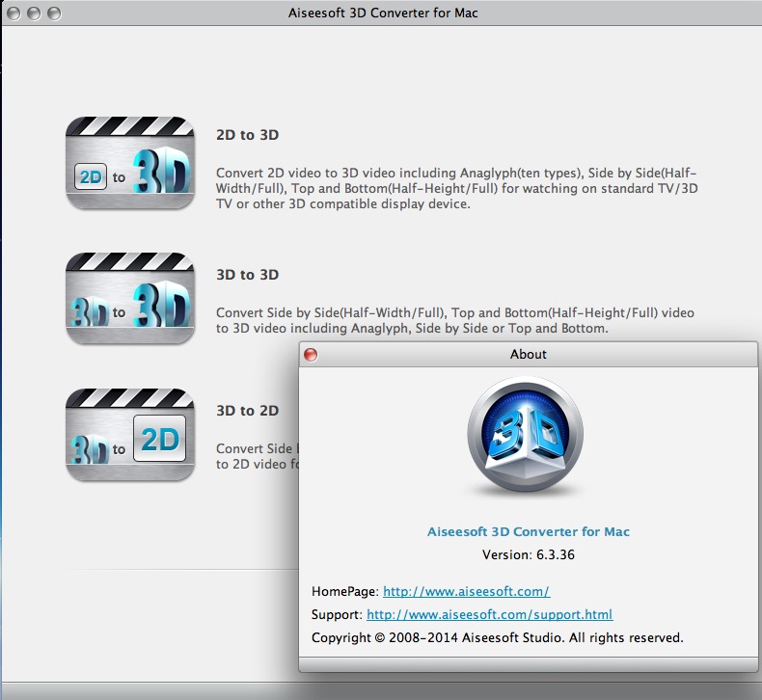Click the 'Version: 6.3.36' text
This screenshot has height=700, width=762.
click(x=529, y=554)
